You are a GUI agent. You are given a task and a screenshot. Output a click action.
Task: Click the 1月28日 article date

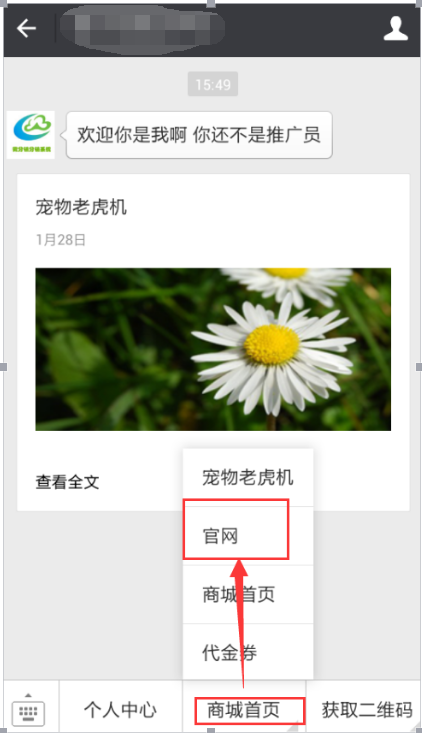point(61,240)
